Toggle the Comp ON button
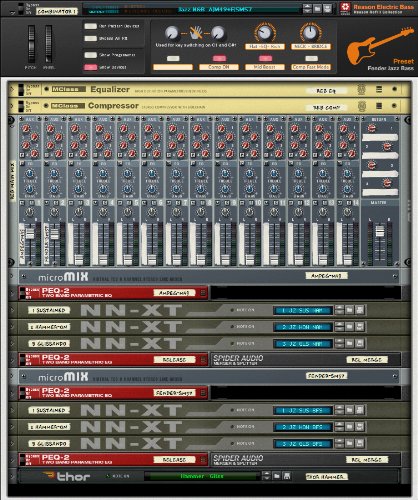Screen dimensions: 418x500 point(219,59)
